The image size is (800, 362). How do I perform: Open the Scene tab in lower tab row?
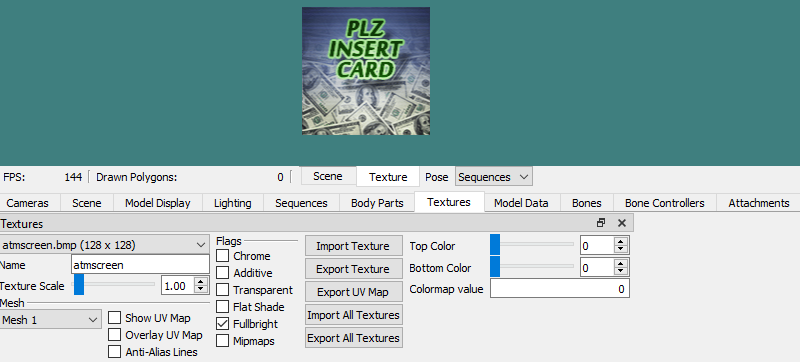(x=87, y=203)
